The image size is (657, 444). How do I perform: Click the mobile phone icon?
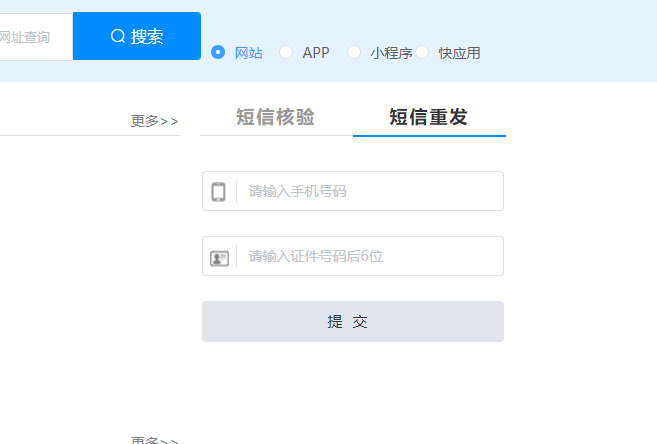[218, 192]
